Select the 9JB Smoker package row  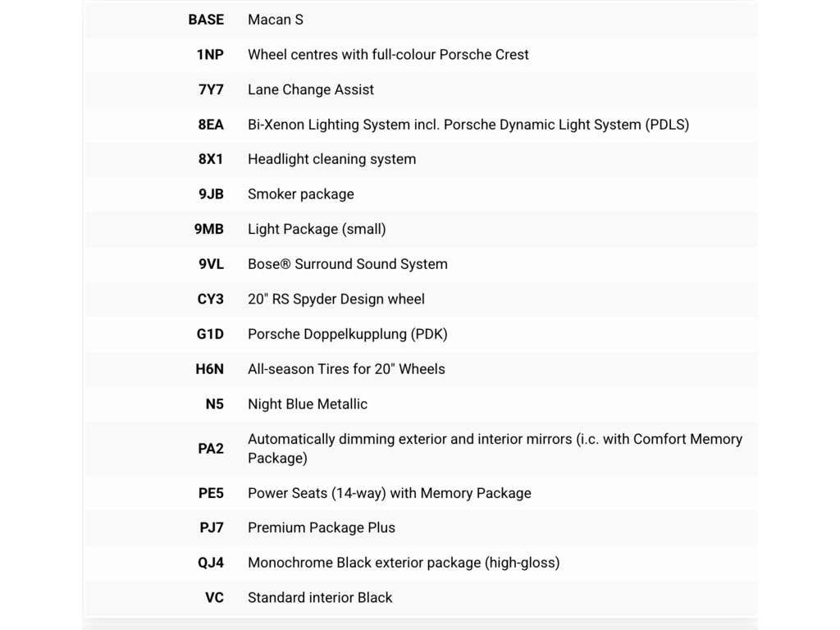(421, 194)
